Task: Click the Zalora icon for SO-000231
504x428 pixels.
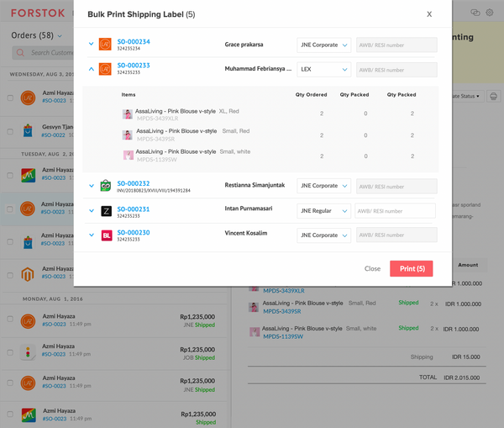Action: 106,211
